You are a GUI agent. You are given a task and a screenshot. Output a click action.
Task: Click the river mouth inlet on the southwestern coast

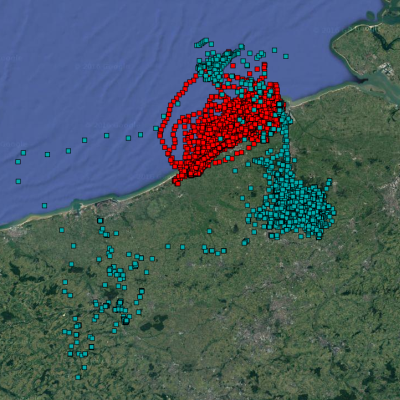point(77,203)
